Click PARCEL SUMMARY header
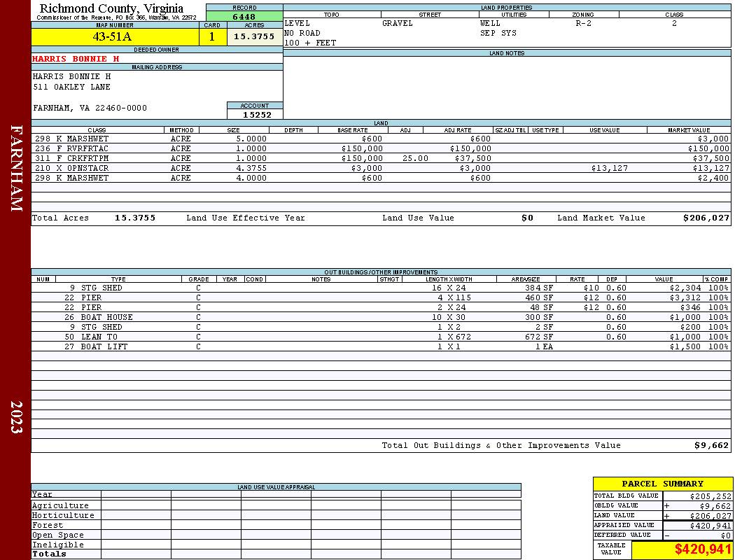 (x=662, y=484)
